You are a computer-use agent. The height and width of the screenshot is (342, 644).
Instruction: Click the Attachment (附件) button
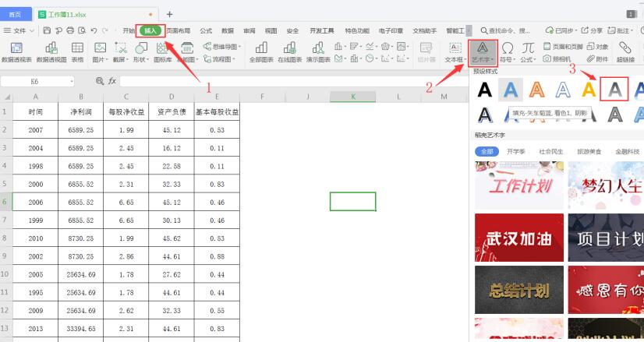click(597, 58)
